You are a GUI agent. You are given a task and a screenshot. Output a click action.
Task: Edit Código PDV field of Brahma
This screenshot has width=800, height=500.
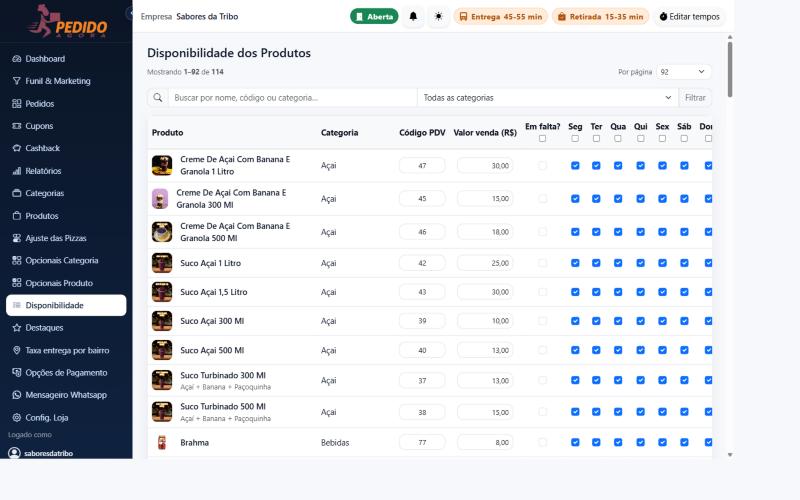click(x=422, y=442)
